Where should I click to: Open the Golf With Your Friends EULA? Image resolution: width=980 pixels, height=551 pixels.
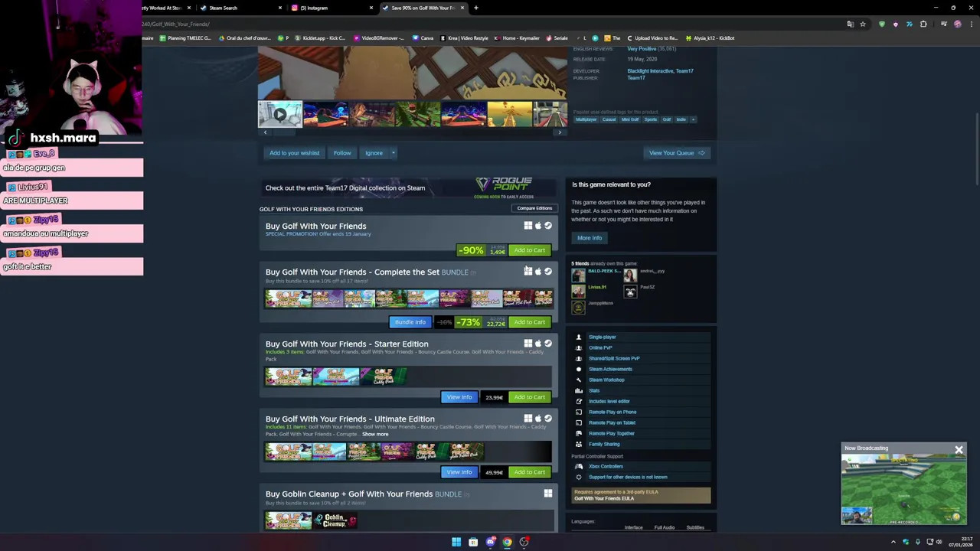click(604, 499)
